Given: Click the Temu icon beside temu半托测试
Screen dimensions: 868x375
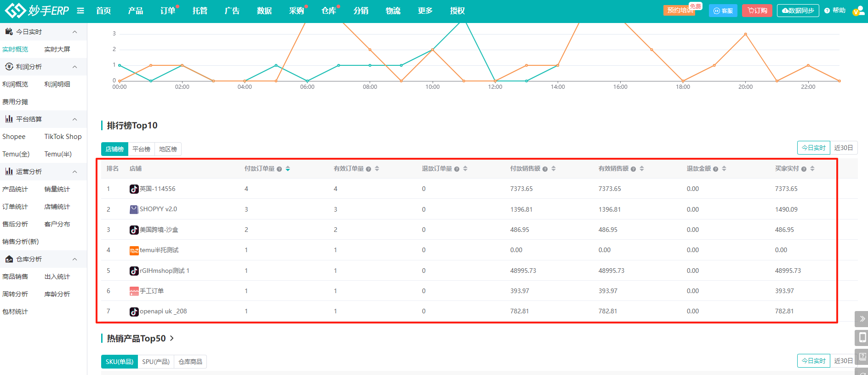Looking at the screenshot, I should click(134, 250).
